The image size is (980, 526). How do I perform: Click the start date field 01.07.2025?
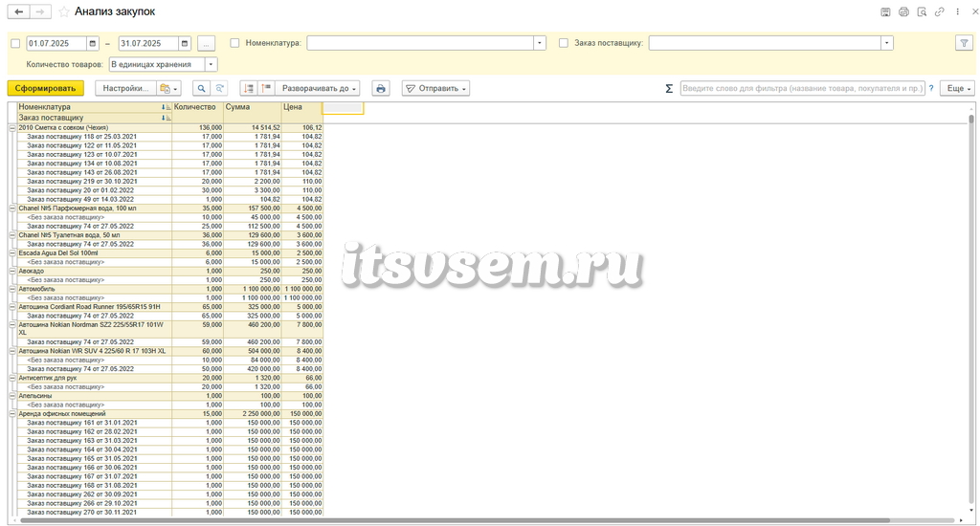click(56, 43)
